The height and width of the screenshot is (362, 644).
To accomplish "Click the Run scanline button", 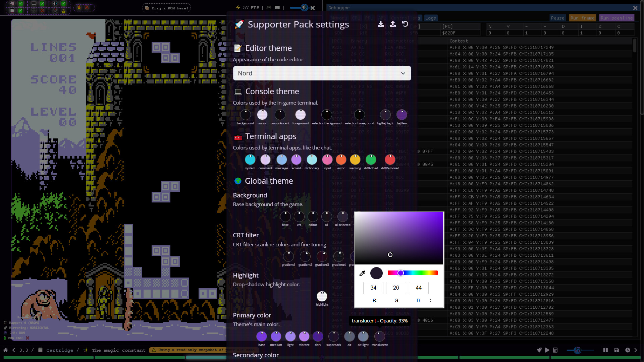I will 616,18.
